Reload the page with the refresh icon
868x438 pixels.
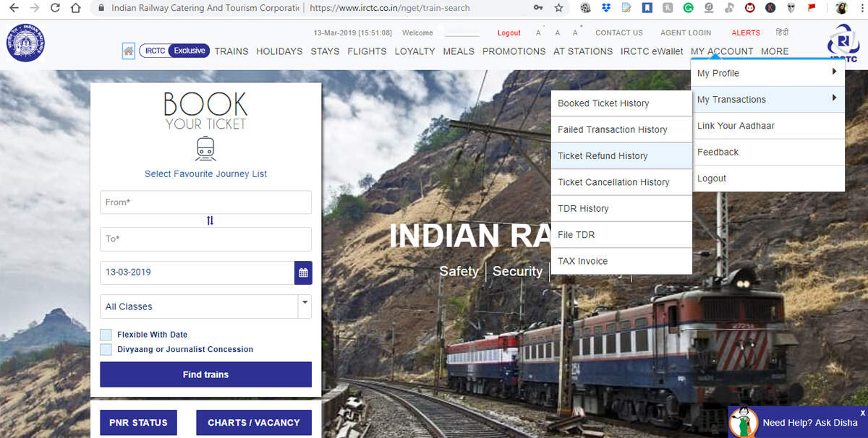(x=55, y=8)
